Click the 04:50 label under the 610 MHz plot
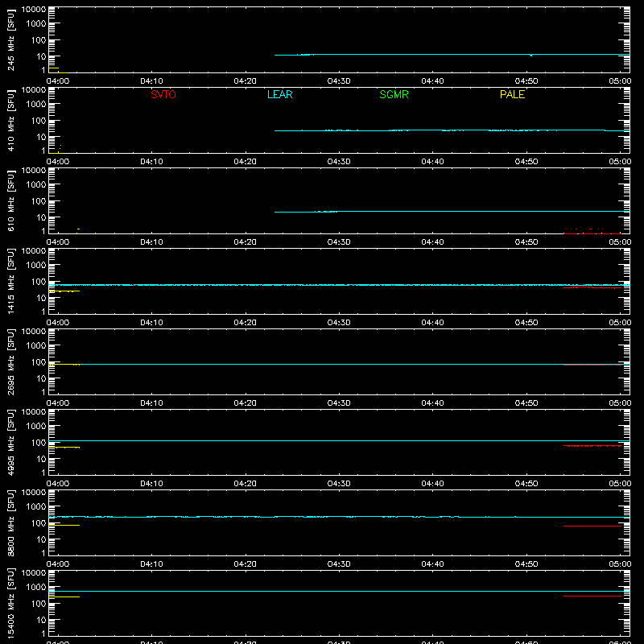Screen dimensions: 644x644 point(526,242)
